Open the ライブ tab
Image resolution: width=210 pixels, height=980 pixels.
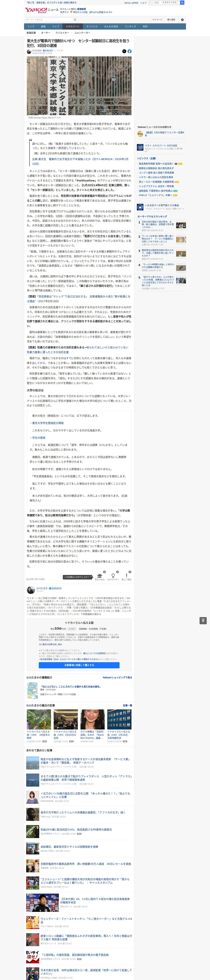[56, 27]
